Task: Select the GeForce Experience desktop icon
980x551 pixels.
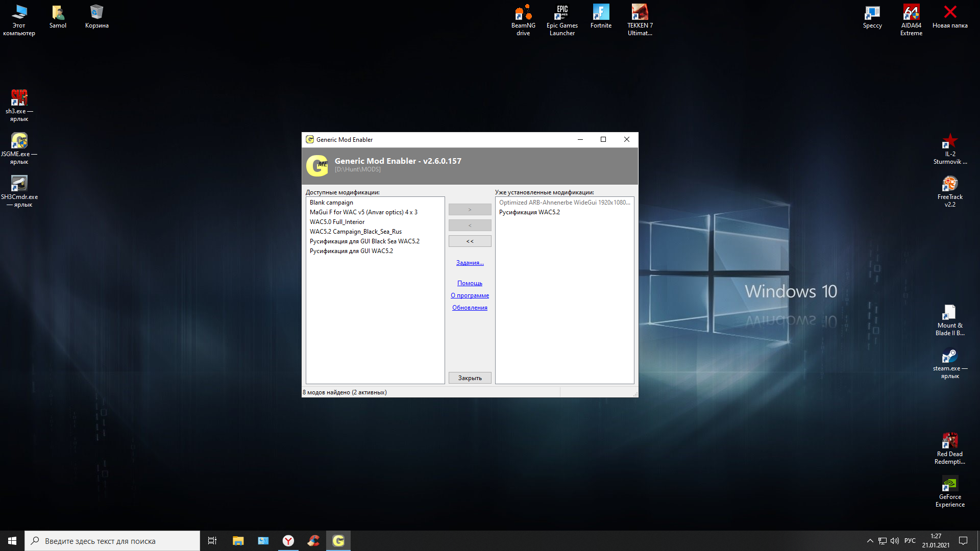Action: pos(950,491)
